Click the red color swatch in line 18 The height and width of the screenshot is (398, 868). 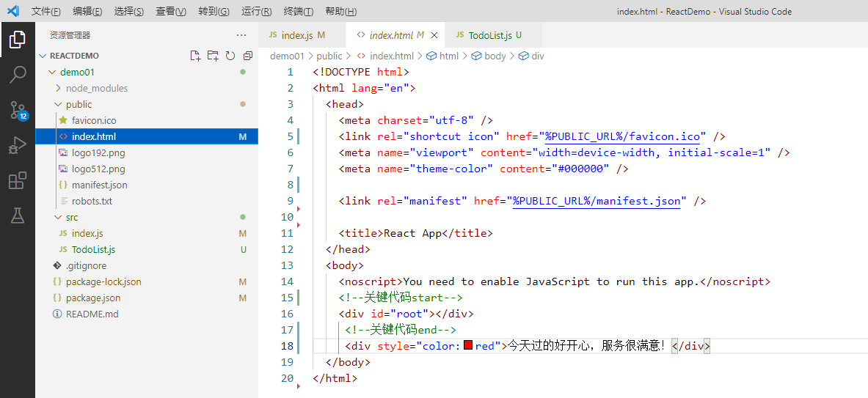468,345
